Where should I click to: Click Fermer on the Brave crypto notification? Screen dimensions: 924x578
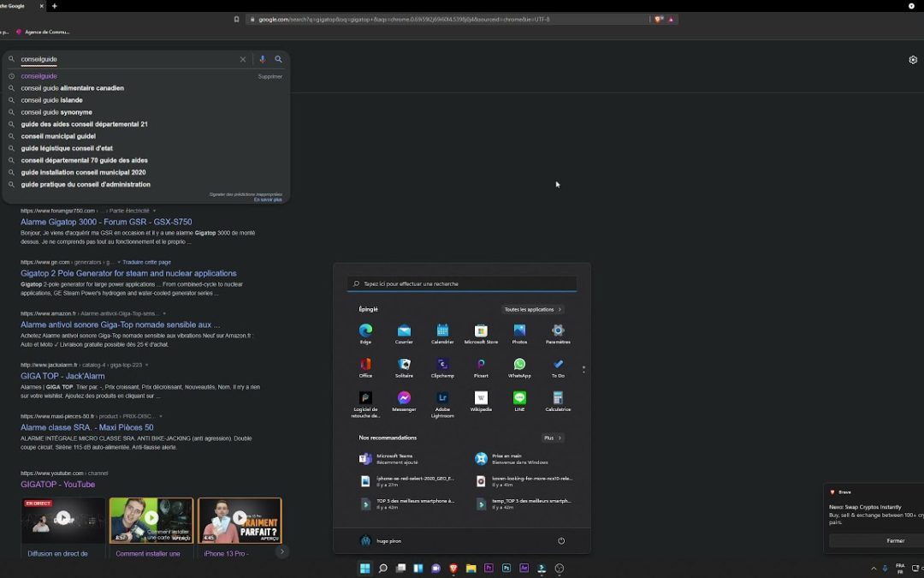click(895, 540)
